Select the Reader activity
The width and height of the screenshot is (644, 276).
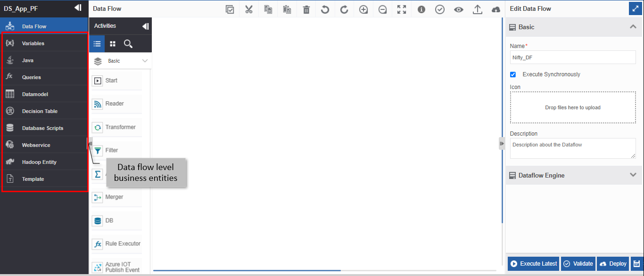click(x=116, y=104)
